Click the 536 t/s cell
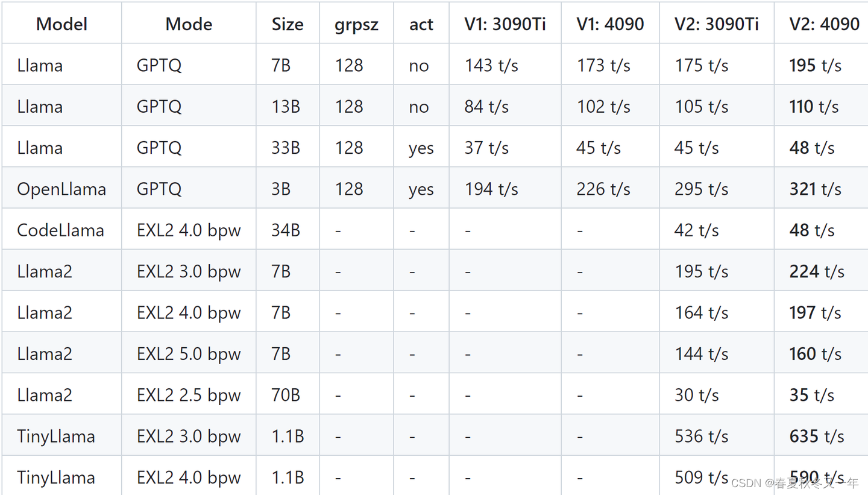The width and height of the screenshot is (868, 495). [x=717, y=436]
